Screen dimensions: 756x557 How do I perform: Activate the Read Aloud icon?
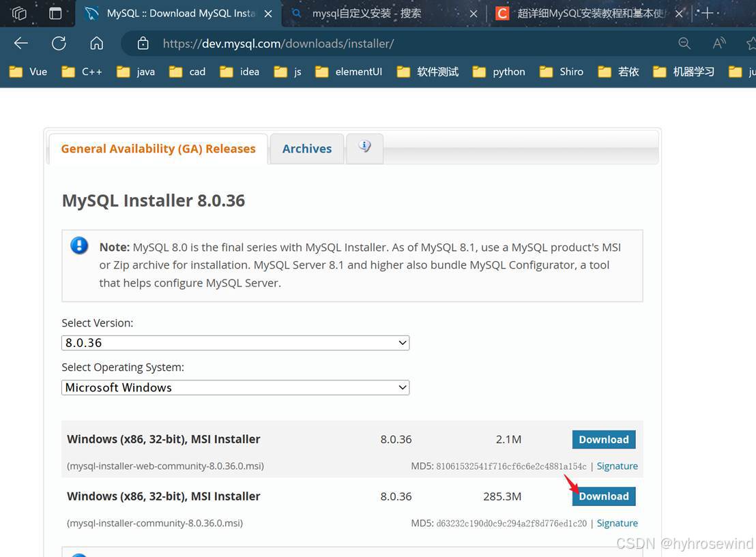719,44
